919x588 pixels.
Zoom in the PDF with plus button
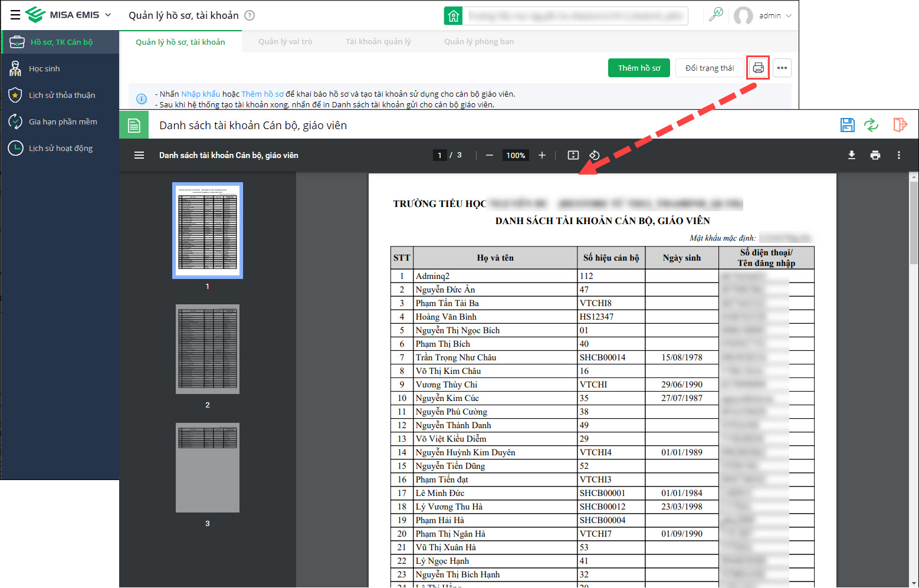542,155
